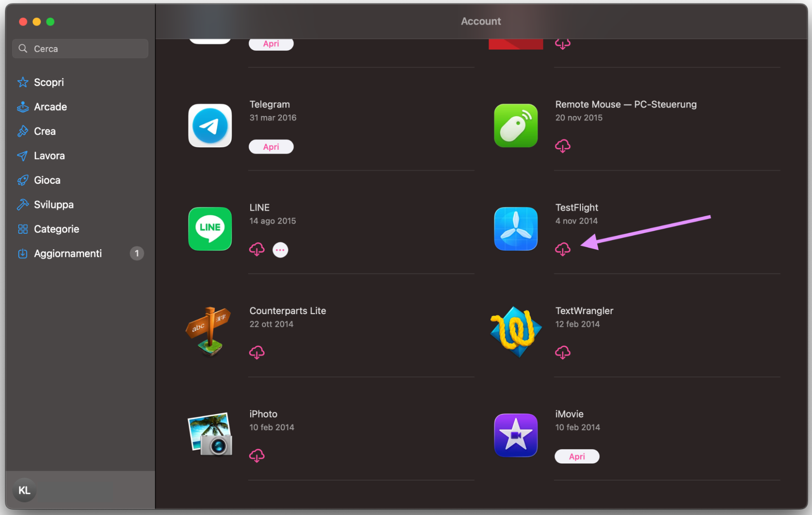Select Lavora in the sidebar
This screenshot has height=515, width=812.
[x=49, y=155]
